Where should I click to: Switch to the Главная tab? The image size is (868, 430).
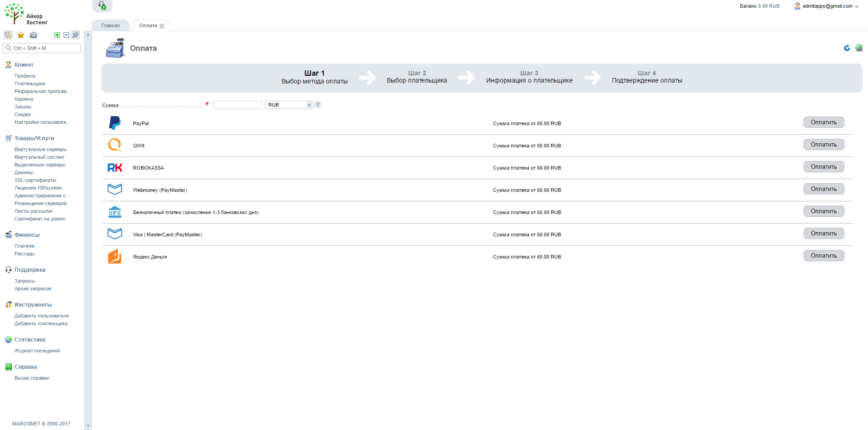pos(110,25)
